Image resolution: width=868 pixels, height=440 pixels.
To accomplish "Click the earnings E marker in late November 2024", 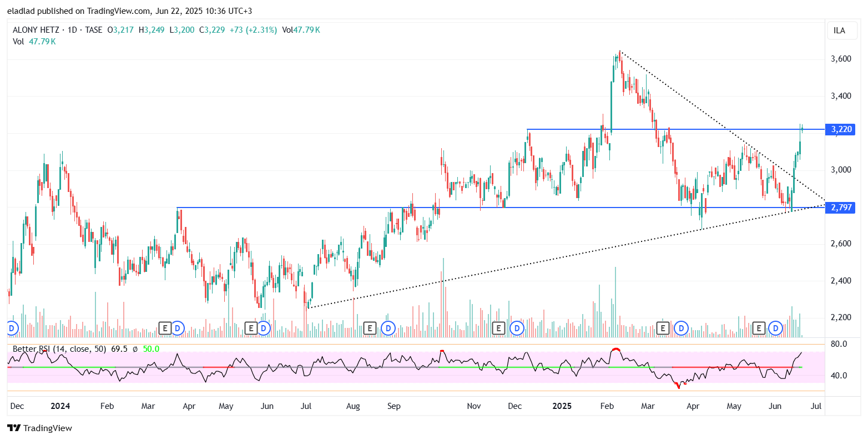I will [x=498, y=328].
